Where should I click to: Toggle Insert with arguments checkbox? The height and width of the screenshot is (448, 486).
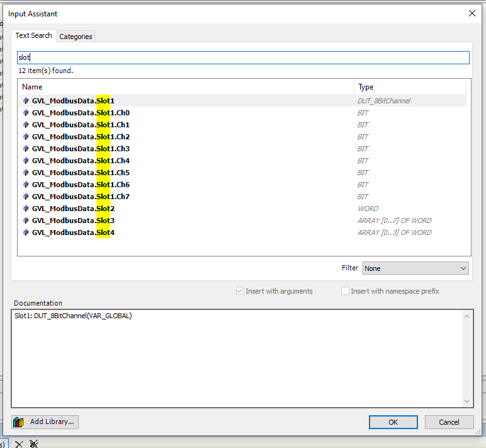[240, 291]
